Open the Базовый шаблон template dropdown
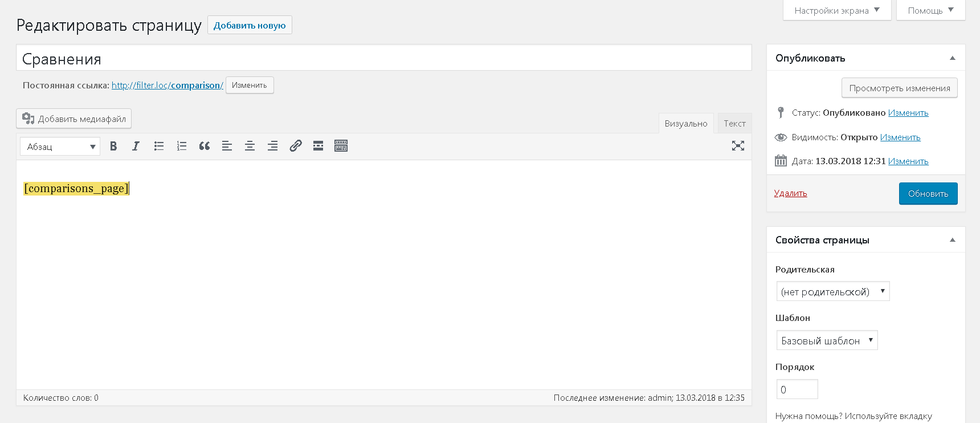 pyautogui.click(x=827, y=340)
